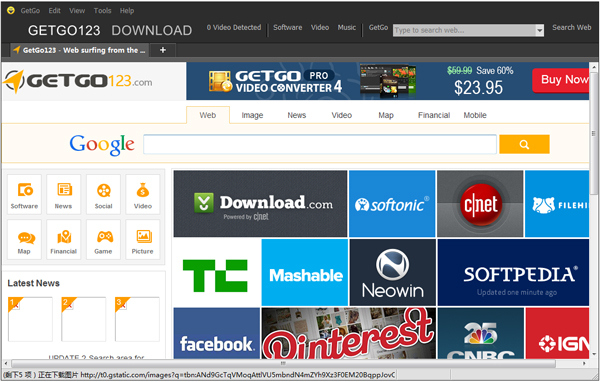Open the IGN tile
The height and width of the screenshot is (382, 600).
click(x=557, y=333)
